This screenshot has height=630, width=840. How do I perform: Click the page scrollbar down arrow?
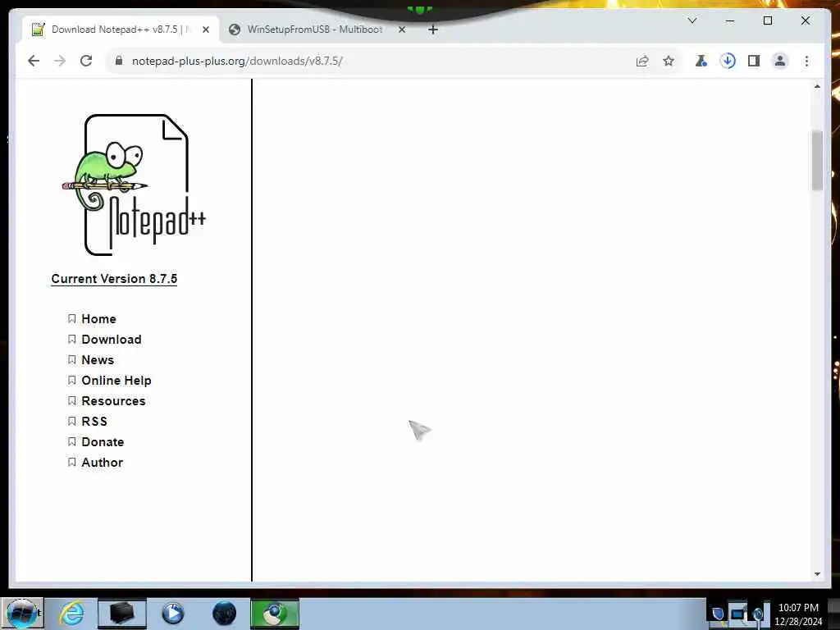click(817, 574)
